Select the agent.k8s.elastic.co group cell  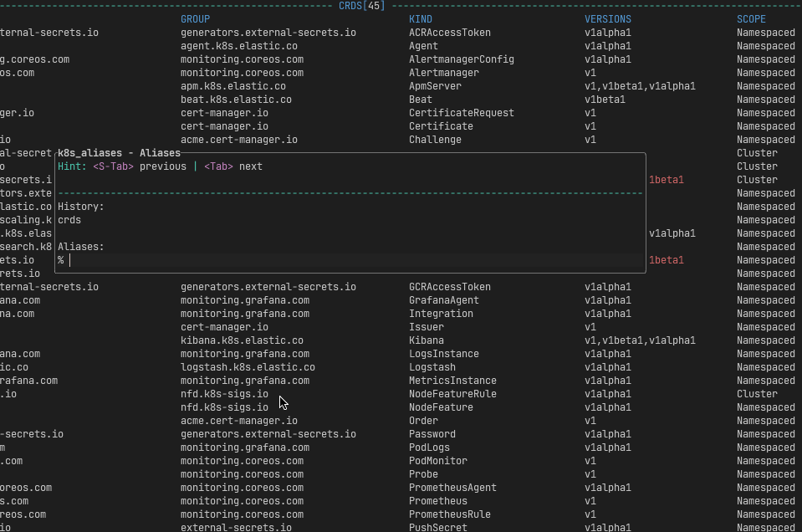coord(239,45)
